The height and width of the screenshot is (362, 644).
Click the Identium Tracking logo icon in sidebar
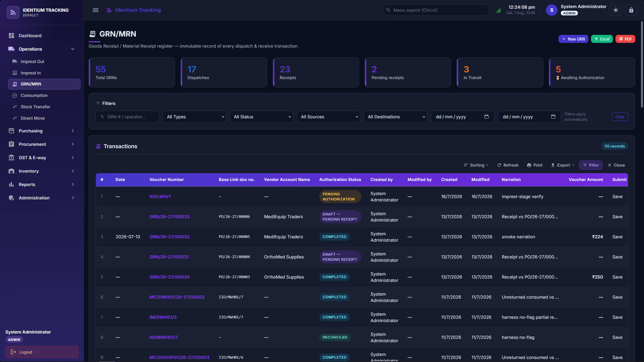13,12
